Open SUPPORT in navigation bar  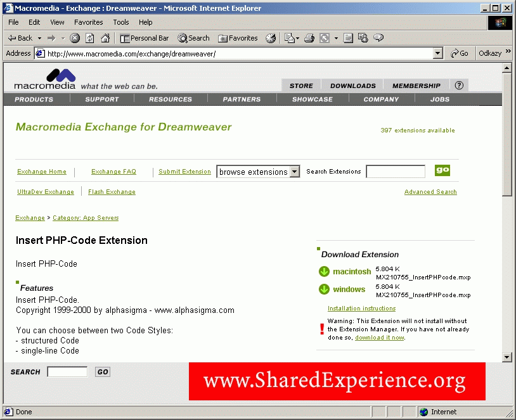click(102, 99)
